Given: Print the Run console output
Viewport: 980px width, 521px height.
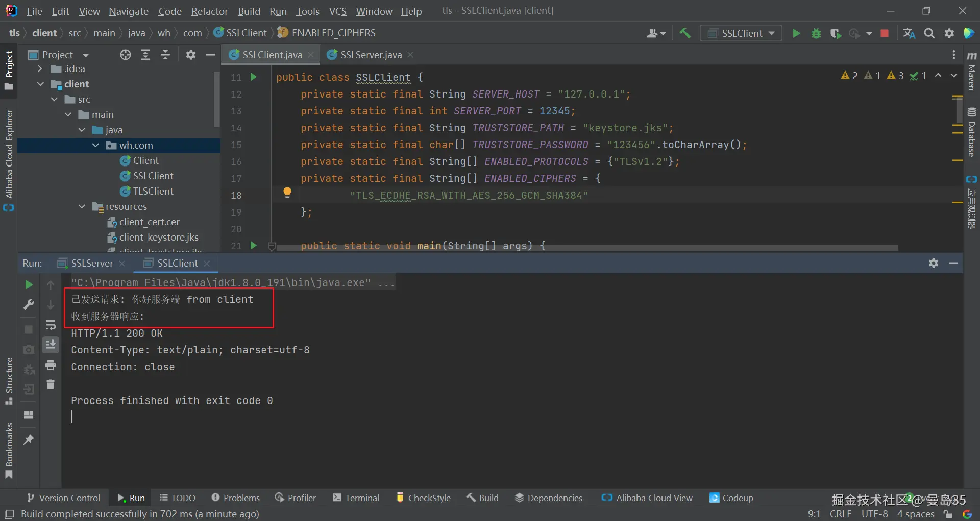Looking at the screenshot, I should click(51, 365).
